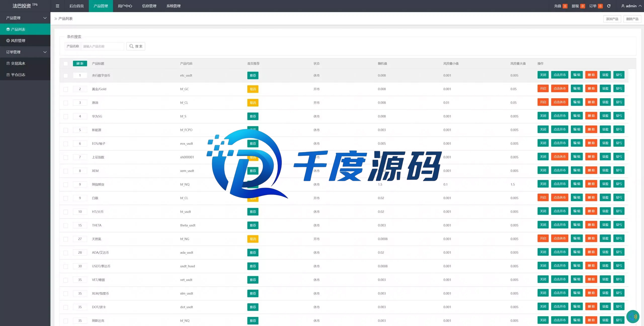This screenshot has width=644, height=326.
Task: View 充值 notifications
Action: 560,6
